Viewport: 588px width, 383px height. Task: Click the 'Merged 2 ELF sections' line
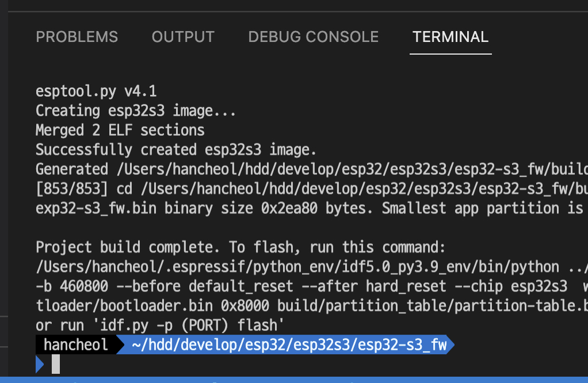[120, 130]
